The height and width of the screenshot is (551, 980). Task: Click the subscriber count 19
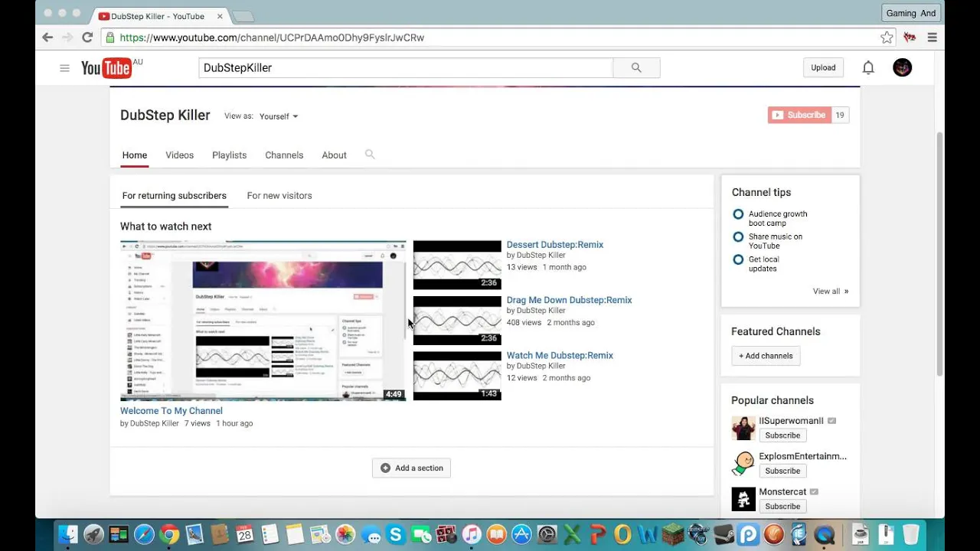(840, 115)
